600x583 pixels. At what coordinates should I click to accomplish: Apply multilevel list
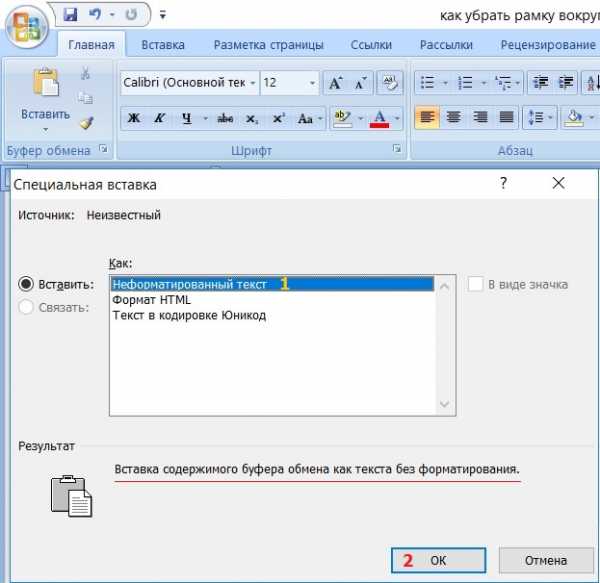pyautogui.click(x=507, y=83)
